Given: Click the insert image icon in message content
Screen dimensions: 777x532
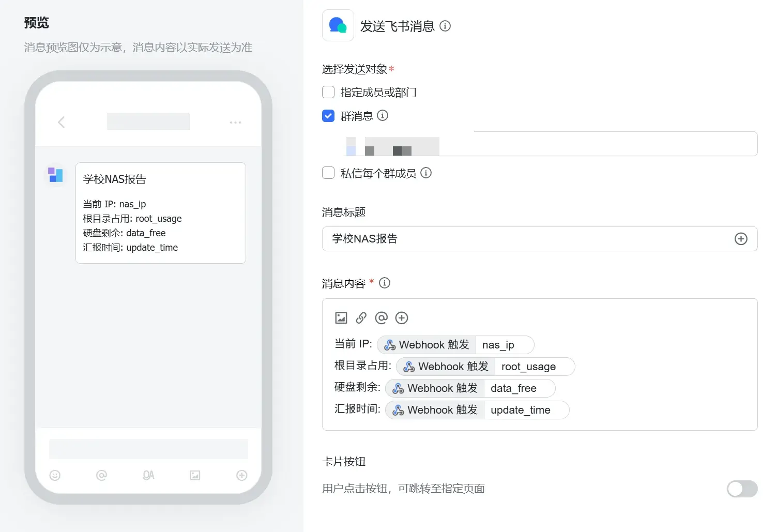Looking at the screenshot, I should click(x=341, y=318).
